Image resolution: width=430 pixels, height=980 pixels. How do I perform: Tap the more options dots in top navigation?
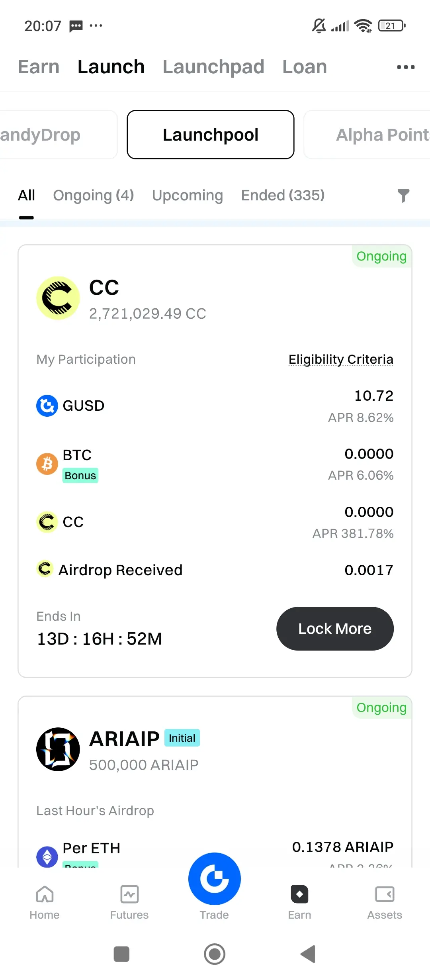406,67
